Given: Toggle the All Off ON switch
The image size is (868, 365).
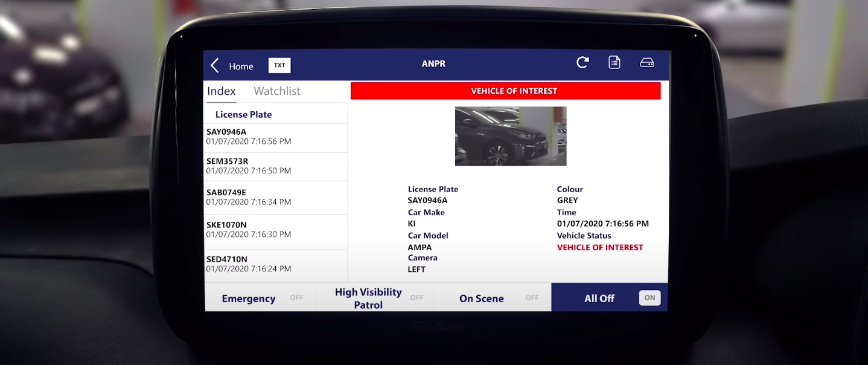Looking at the screenshot, I should coord(649,298).
